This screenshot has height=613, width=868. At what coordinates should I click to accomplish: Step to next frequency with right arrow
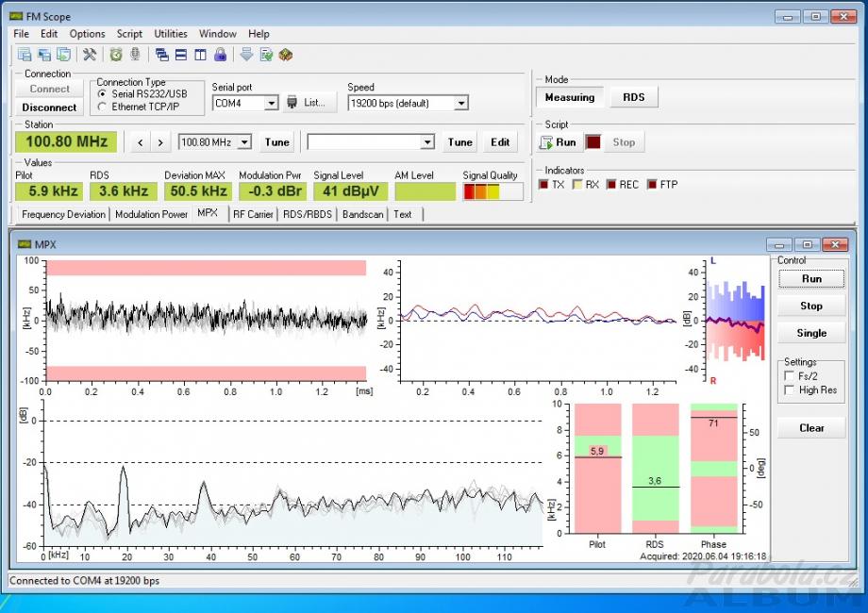click(160, 142)
